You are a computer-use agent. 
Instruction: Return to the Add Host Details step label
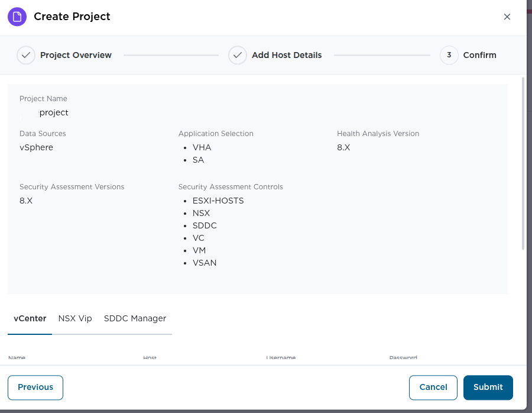287,55
